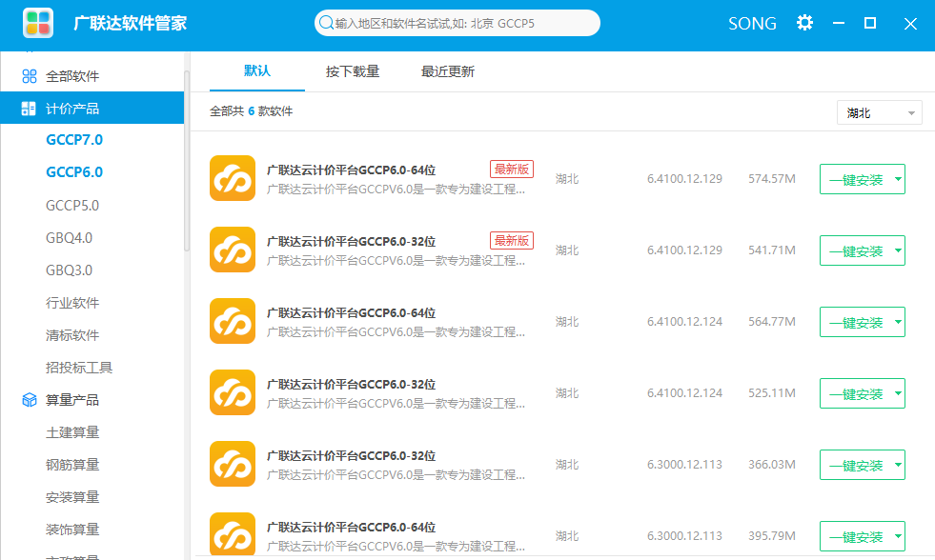
Task: Open settings via the gear icon
Action: tap(804, 23)
